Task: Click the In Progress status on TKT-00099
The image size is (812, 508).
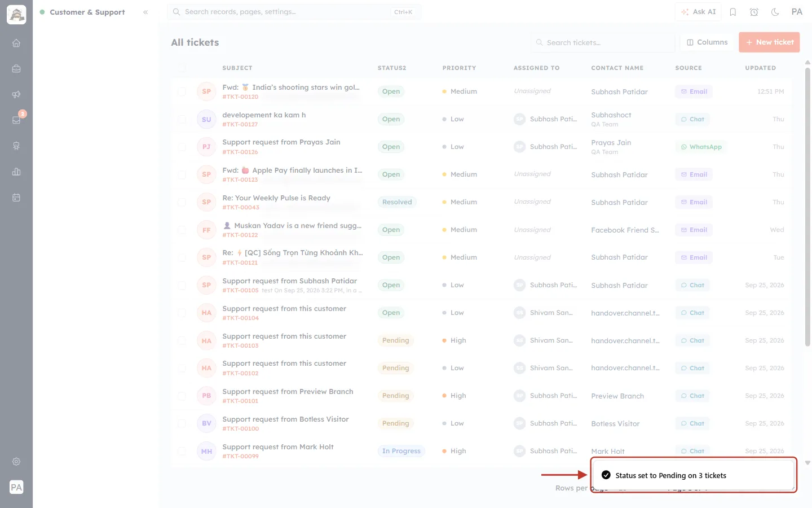Action: coord(401,451)
